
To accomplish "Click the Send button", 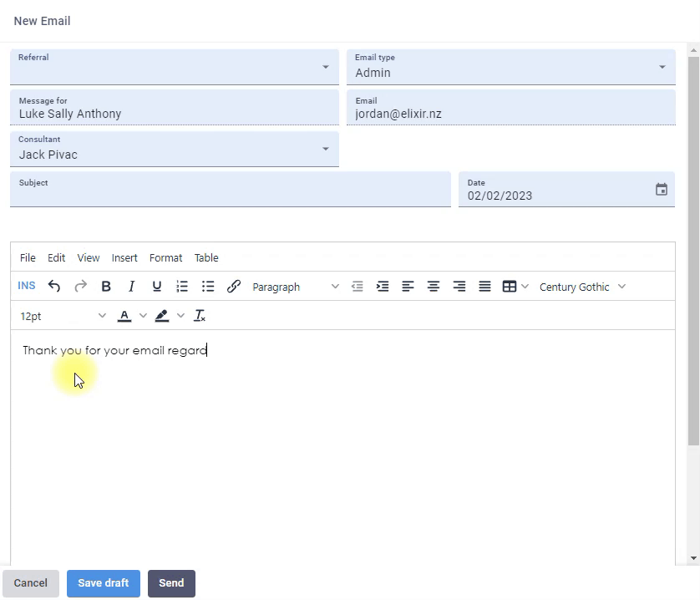I will pos(171,583).
